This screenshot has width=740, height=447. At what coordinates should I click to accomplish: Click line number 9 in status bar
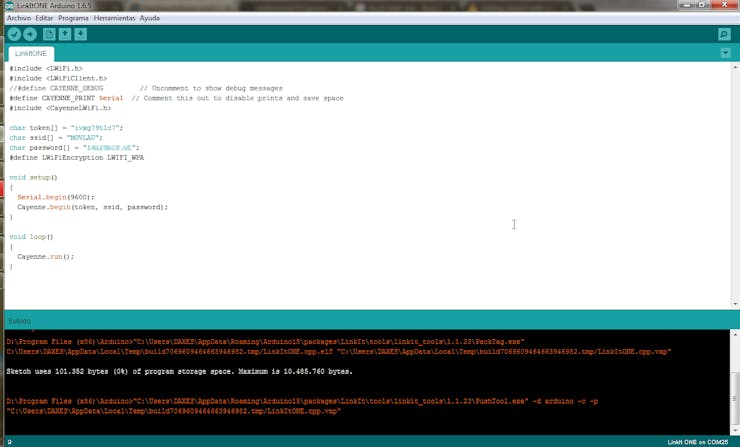[9, 442]
